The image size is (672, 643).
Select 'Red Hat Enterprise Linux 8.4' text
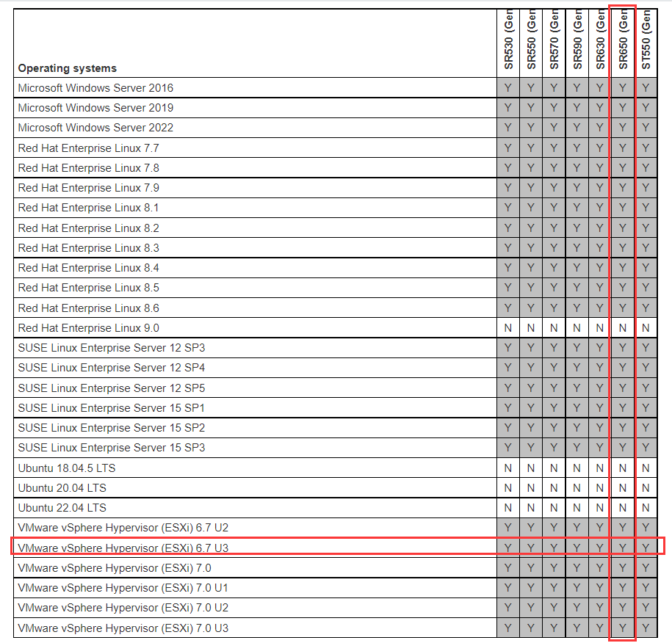tap(88, 268)
